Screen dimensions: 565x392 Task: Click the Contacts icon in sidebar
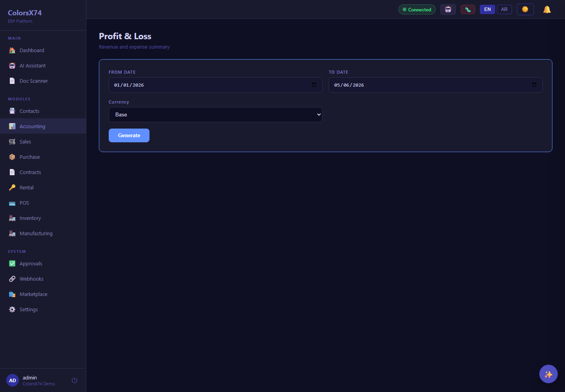pyautogui.click(x=12, y=111)
